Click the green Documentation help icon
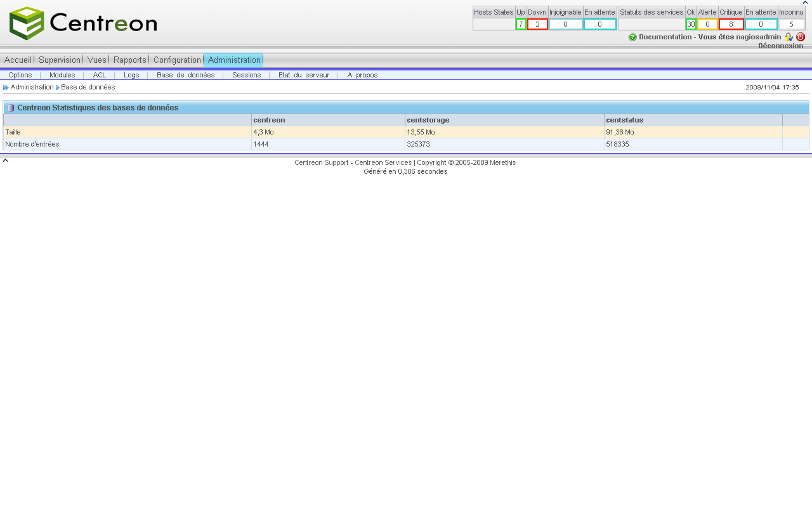The image size is (812, 531). (632, 37)
